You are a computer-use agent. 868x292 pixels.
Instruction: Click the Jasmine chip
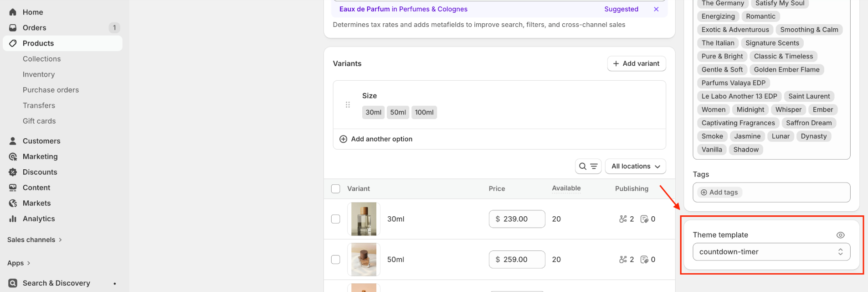pos(747,136)
